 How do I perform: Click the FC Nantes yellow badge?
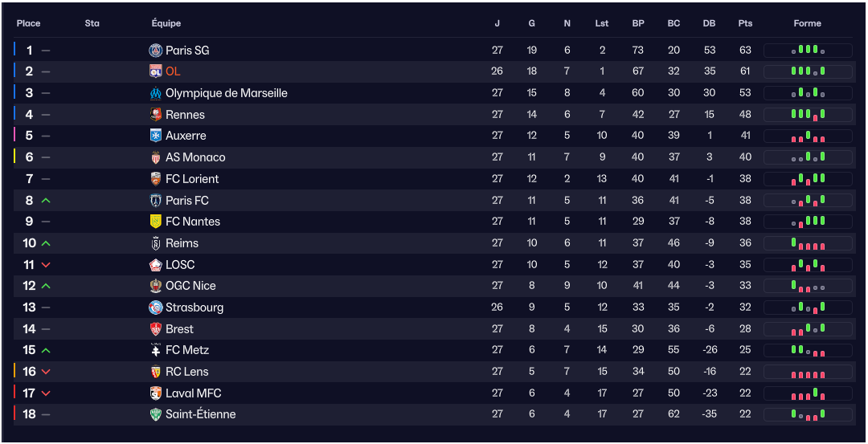tap(156, 222)
